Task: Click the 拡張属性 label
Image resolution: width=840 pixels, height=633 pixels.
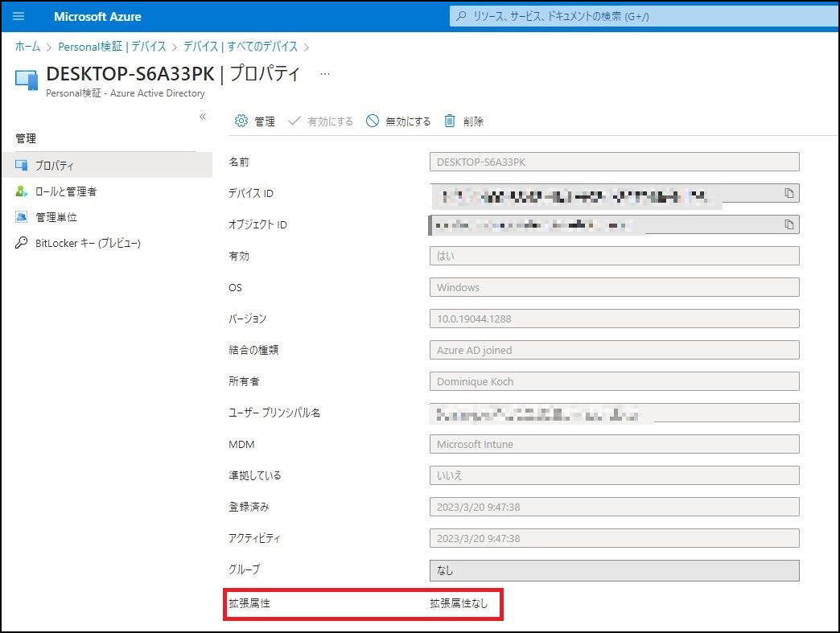Action: (x=249, y=603)
